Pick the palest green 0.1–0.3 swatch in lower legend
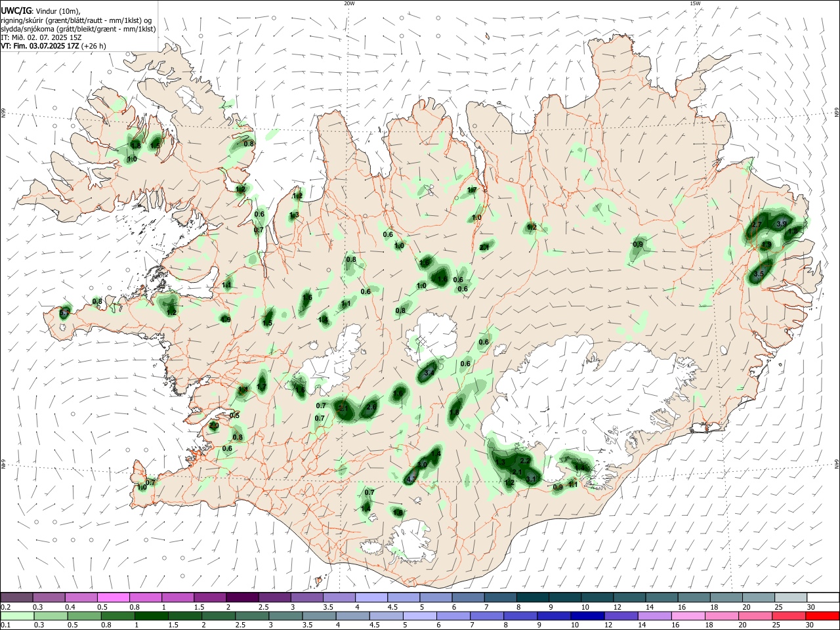Viewport: 840px width, 630px height. coord(17,616)
